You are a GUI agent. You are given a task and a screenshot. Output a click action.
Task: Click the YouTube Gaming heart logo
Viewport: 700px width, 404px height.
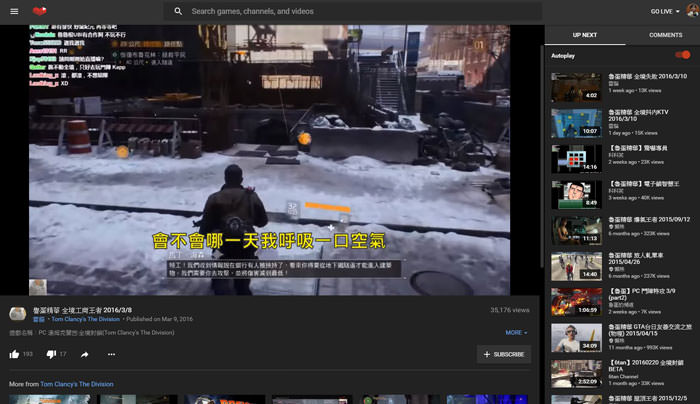click(40, 11)
